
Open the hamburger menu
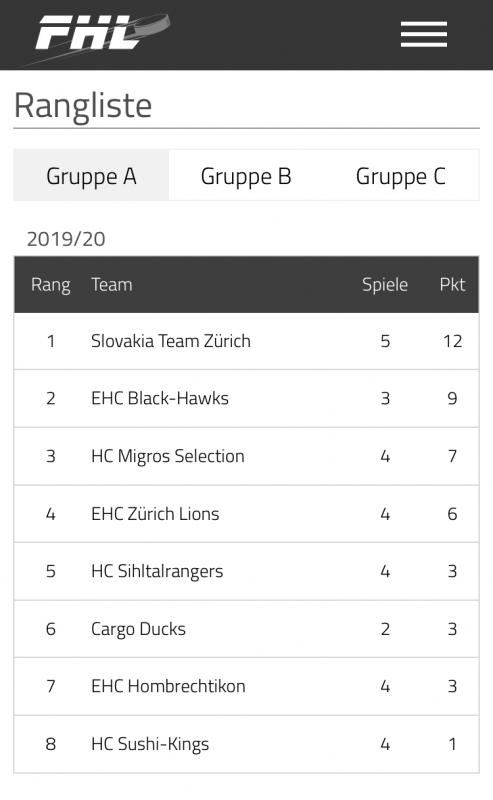click(424, 34)
